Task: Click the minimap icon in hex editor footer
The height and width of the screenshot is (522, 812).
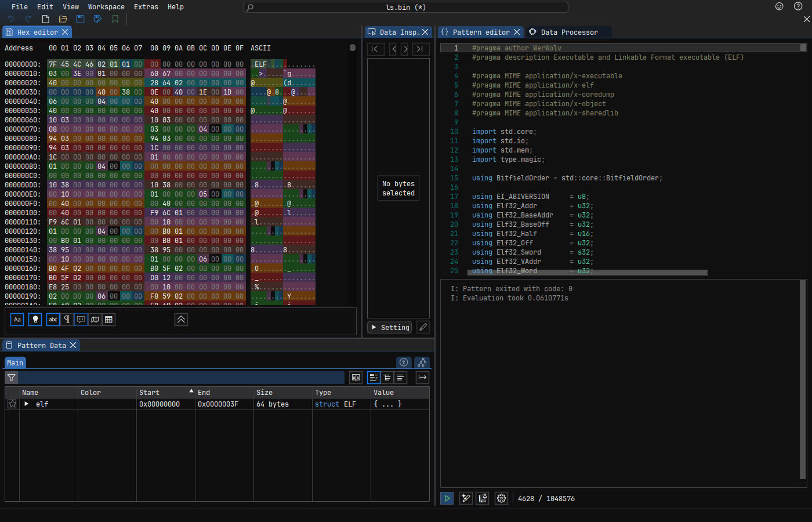Action: coord(95,320)
